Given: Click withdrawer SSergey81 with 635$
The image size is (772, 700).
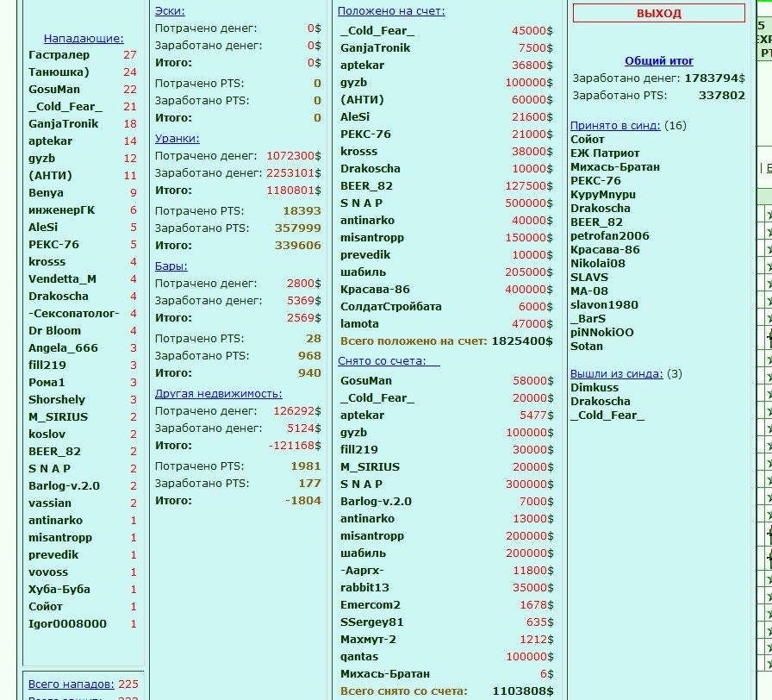Looking at the screenshot, I should click(371, 622).
